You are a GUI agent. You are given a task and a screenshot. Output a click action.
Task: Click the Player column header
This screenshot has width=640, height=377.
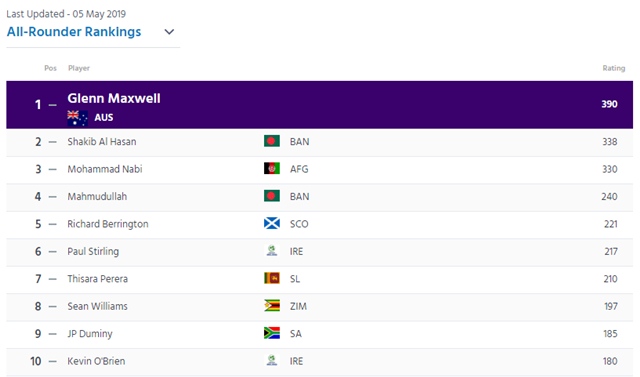79,68
